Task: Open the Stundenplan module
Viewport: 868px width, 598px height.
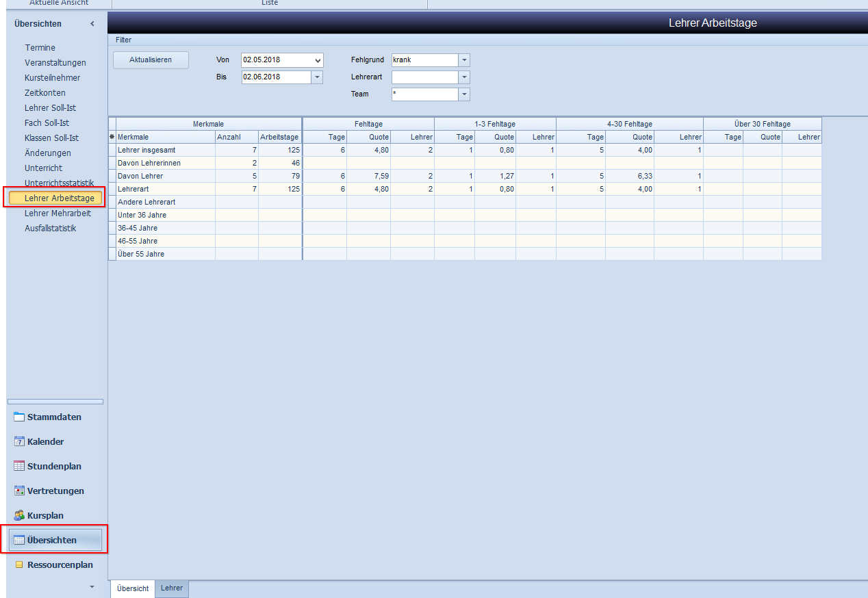Action: point(55,466)
